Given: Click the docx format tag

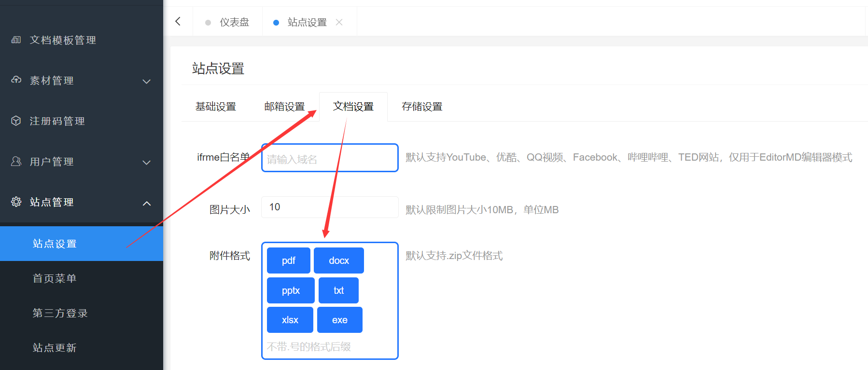Looking at the screenshot, I should 338,260.
